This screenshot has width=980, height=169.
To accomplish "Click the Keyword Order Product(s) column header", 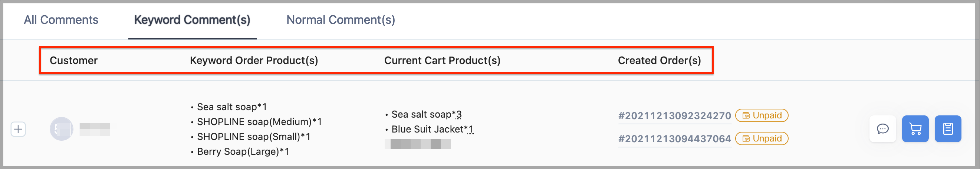I will (254, 60).
